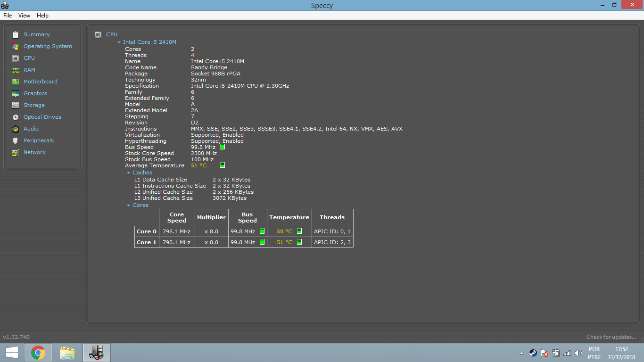Open the Help menu
Screen dimensions: 644x362
[x=43, y=16]
